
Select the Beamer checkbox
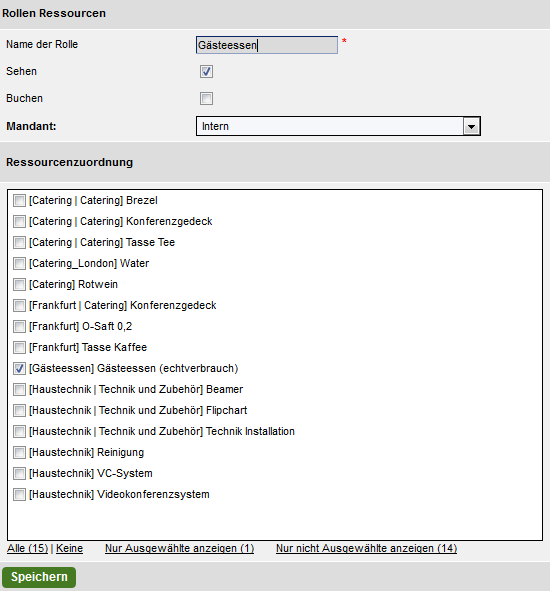19,389
